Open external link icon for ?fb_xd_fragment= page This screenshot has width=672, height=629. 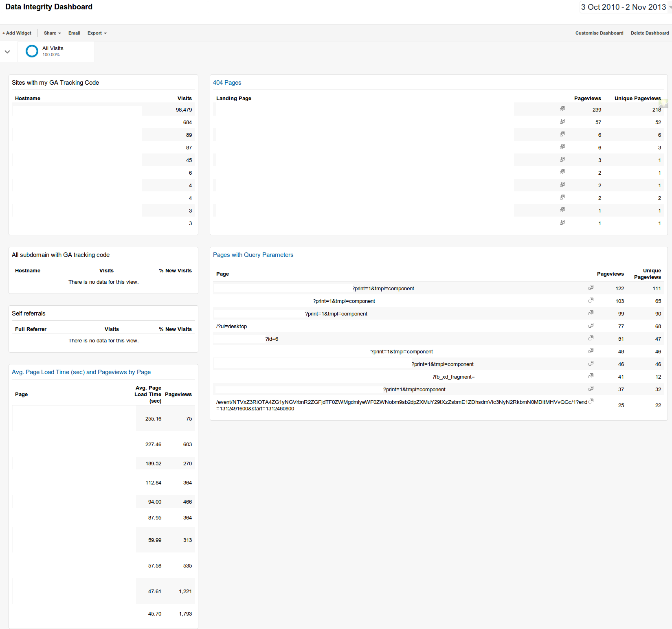(591, 376)
